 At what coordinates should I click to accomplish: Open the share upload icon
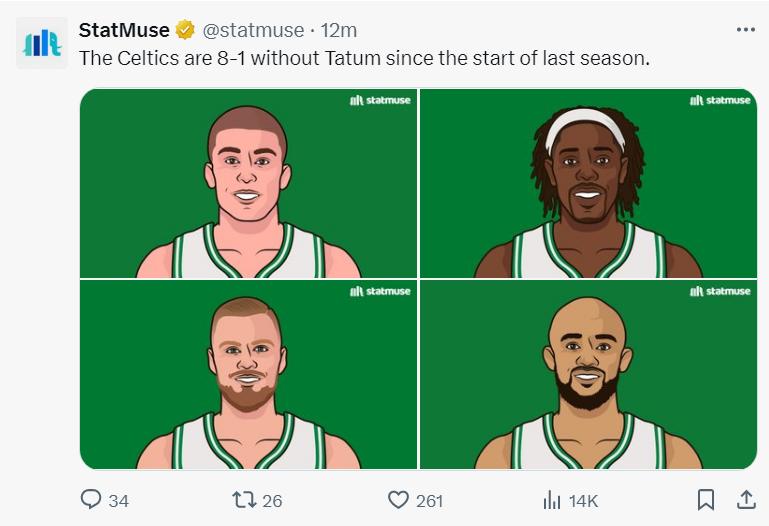click(x=746, y=500)
